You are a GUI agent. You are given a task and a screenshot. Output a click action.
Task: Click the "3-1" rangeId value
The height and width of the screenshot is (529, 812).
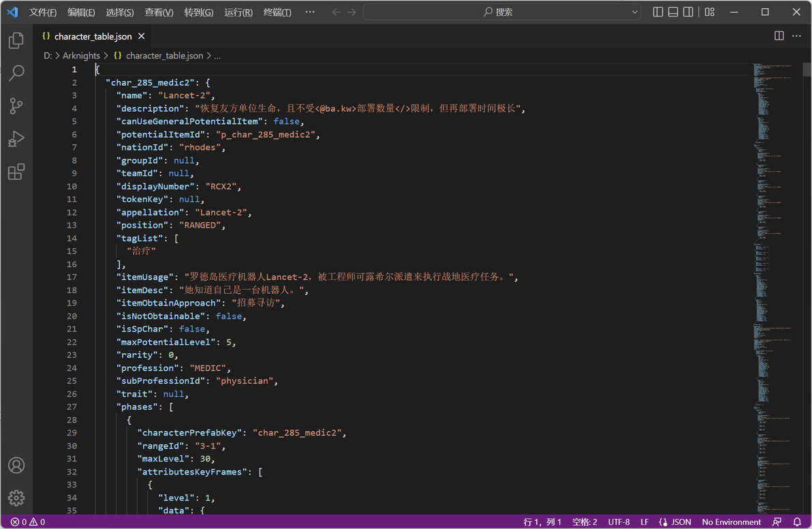(208, 446)
